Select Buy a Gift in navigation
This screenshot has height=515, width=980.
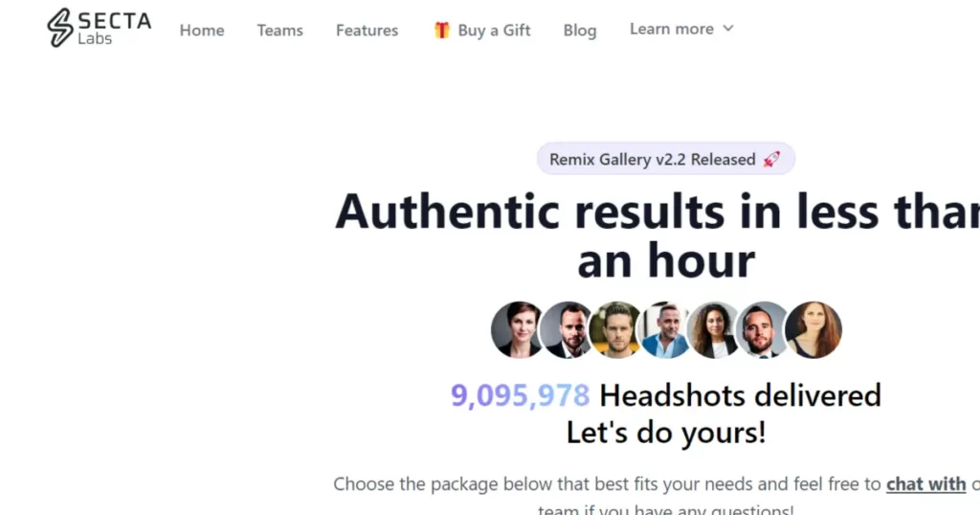coord(482,30)
